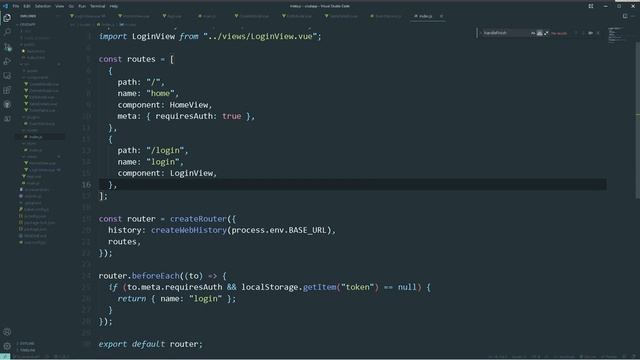The width and height of the screenshot is (640, 360).
Task: Open the View menu
Action: (60, 6)
